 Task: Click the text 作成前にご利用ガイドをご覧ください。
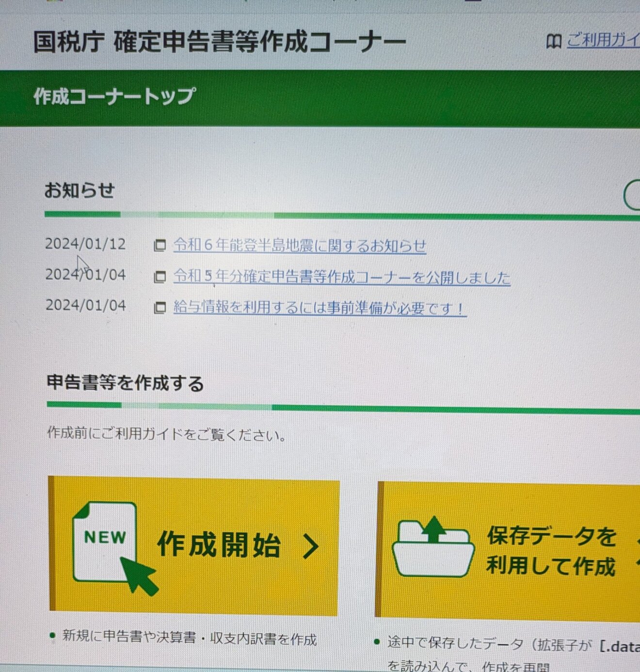pyautogui.click(x=167, y=433)
